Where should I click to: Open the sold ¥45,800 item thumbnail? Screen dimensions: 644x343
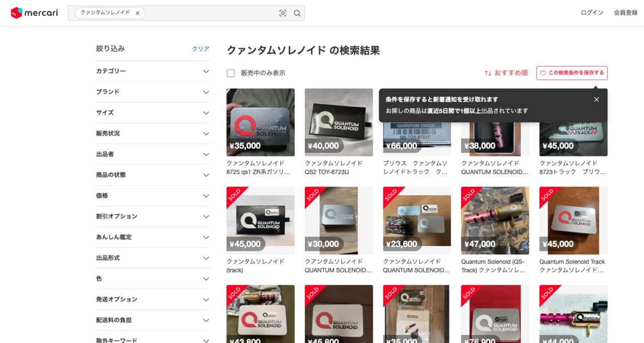coord(339,314)
